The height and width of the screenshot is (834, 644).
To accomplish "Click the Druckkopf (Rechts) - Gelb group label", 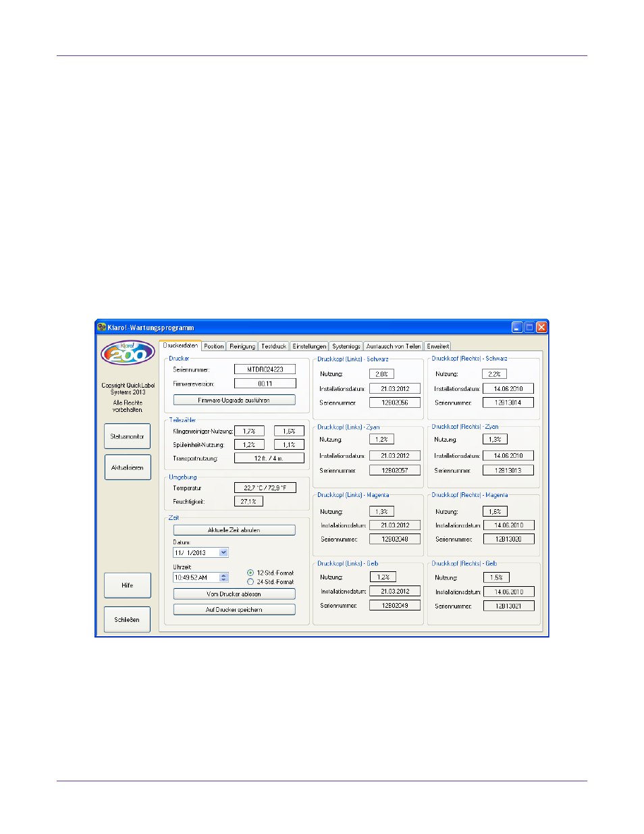I will coord(464,563).
